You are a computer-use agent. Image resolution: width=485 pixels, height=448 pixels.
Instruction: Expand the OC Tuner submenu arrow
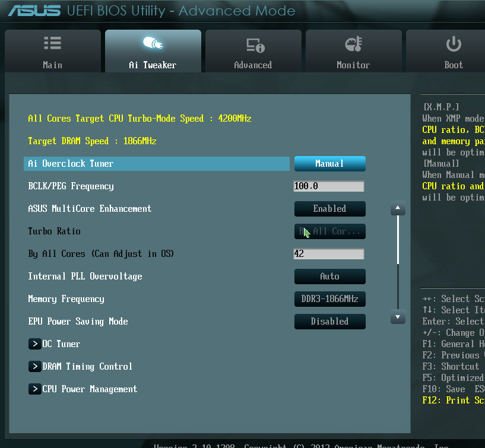[x=35, y=344]
